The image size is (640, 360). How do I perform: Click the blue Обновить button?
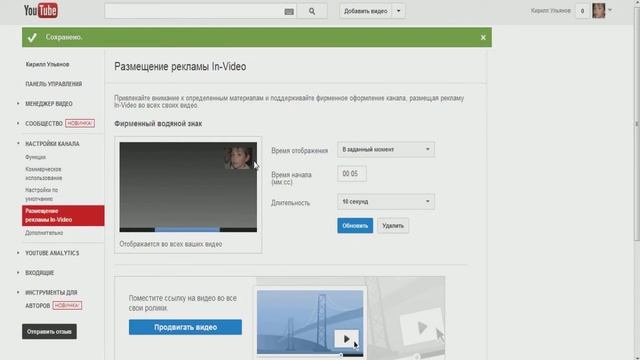coord(355,226)
